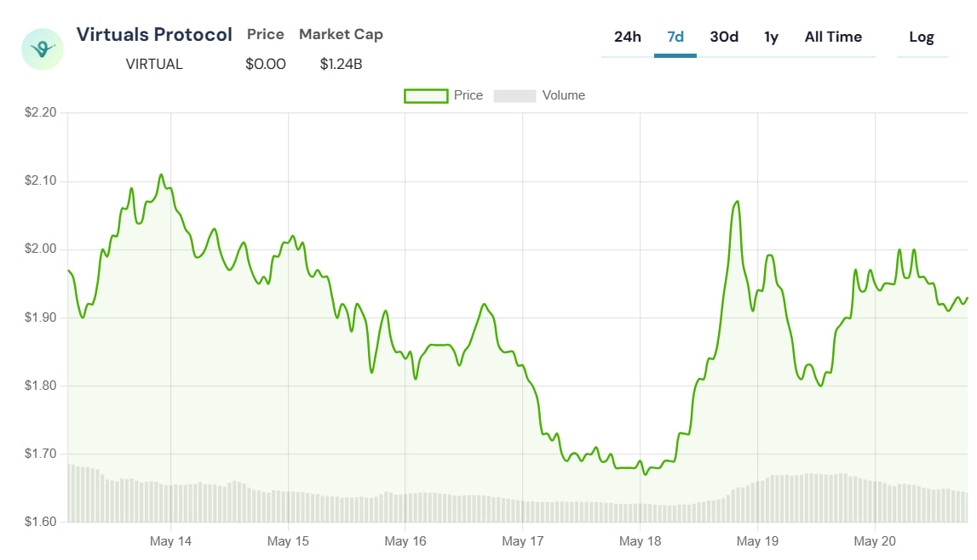View the All Time price history
Image resolution: width=977 pixels, height=560 pixels.
833,37
